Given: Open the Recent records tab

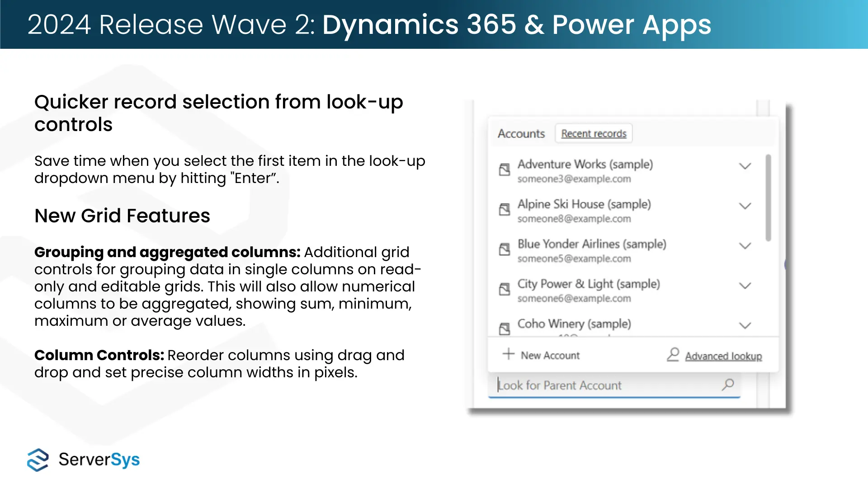Looking at the screenshot, I should point(594,134).
